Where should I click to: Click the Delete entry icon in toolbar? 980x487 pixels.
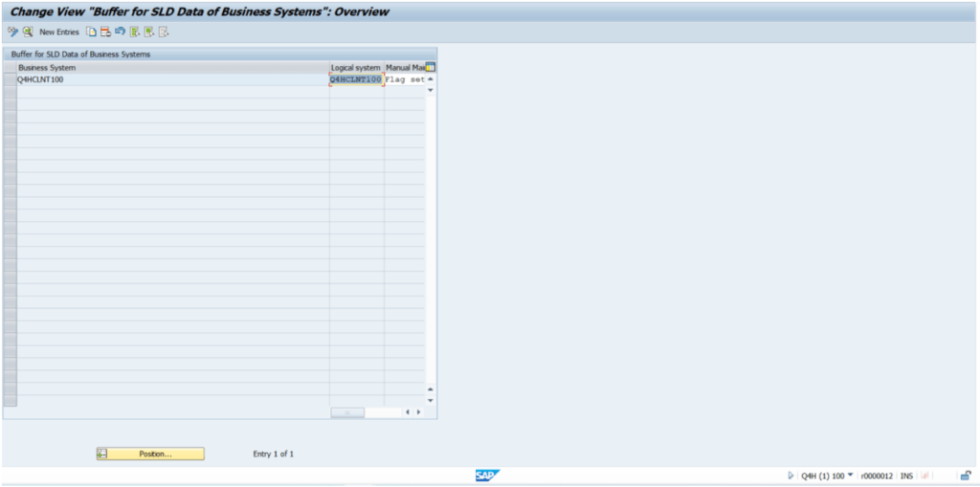tap(105, 32)
